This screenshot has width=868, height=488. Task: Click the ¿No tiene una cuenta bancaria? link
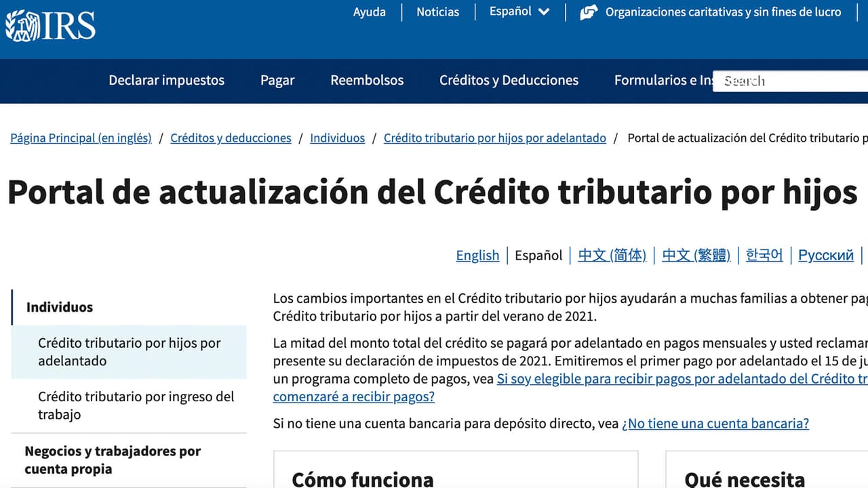tap(715, 423)
